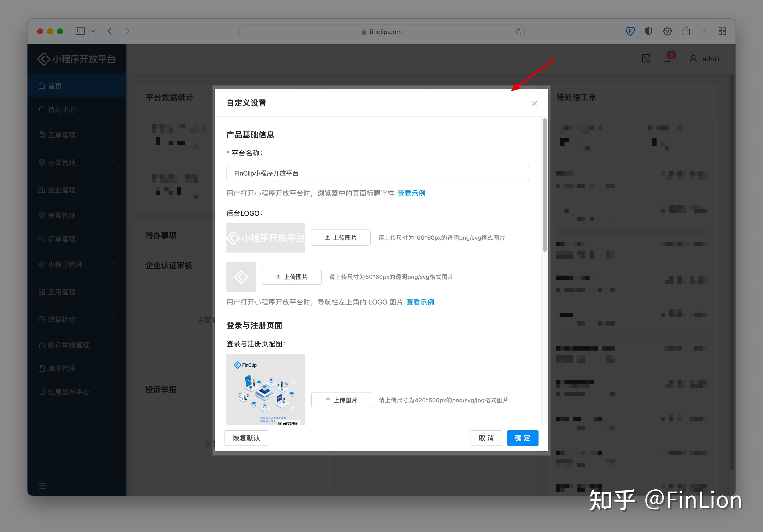Expand the 数据统计 submenu chevron
Screen dimensions: 763x532
[x=113, y=318]
